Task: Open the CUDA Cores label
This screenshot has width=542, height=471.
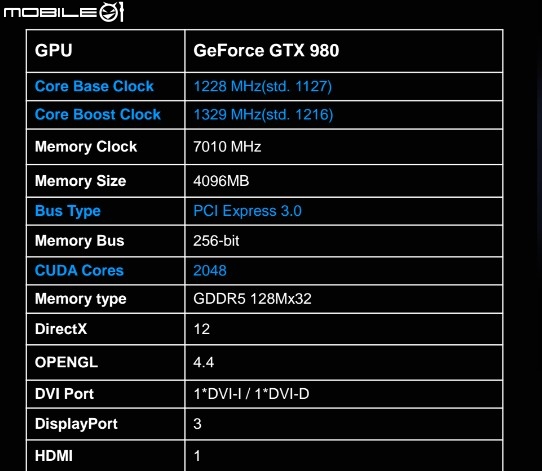Action: click(x=79, y=271)
